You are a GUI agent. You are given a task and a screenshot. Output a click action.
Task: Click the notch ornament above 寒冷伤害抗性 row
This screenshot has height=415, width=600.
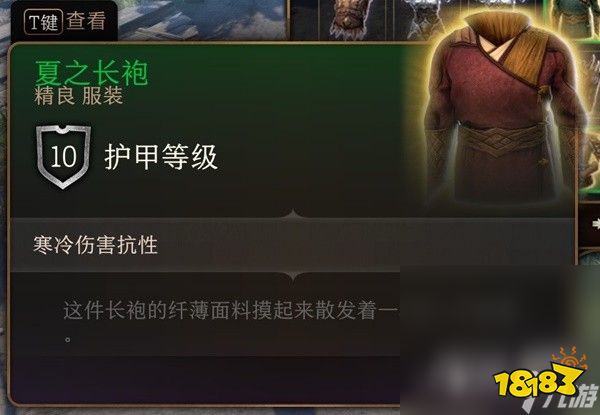coord(293,215)
